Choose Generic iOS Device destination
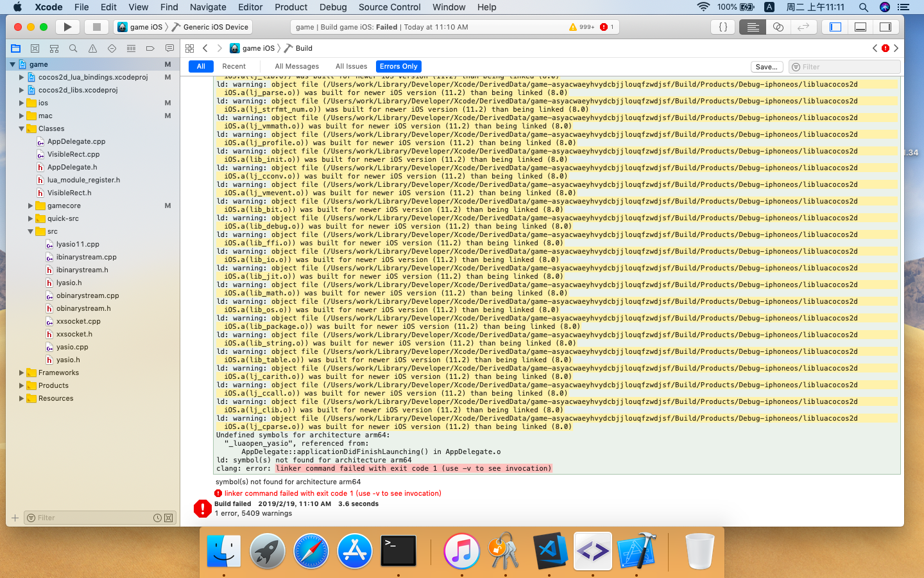This screenshot has height=578, width=924. [x=210, y=27]
